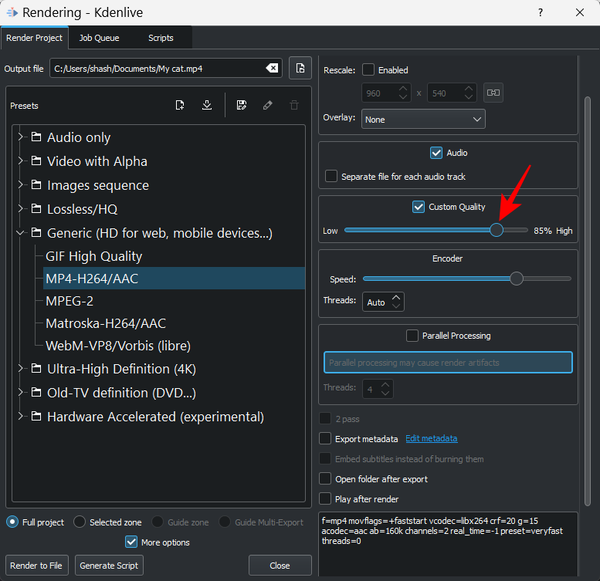Save current preset icon
Image resolution: width=600 pixels, height=581 pixels.
click(x=241, y=105)
